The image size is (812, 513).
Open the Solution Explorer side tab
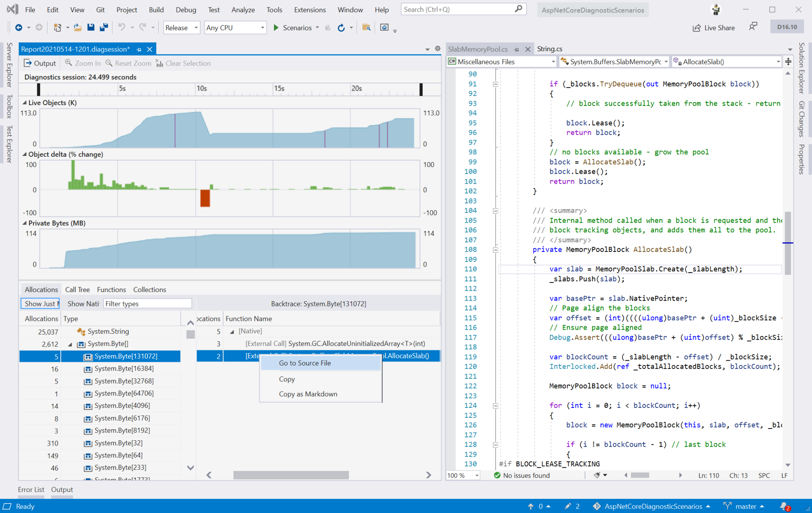tap(801, 68)
